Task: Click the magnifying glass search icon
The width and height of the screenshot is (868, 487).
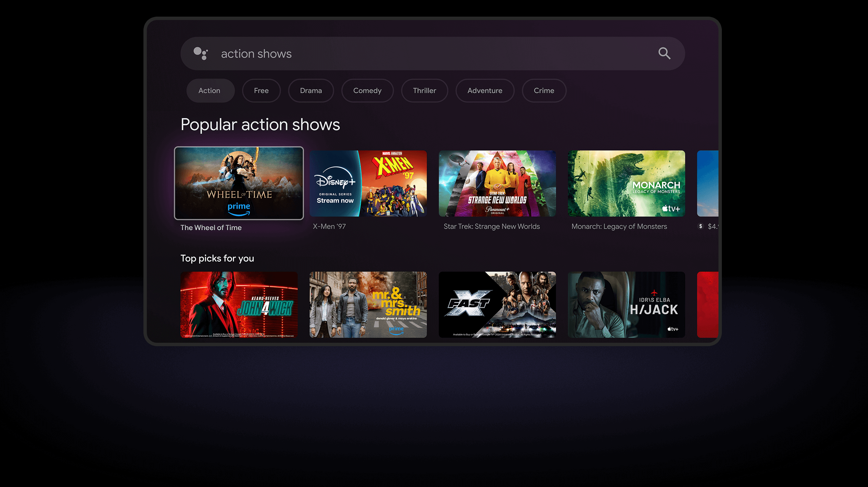Action: click(x=664, y=53)
